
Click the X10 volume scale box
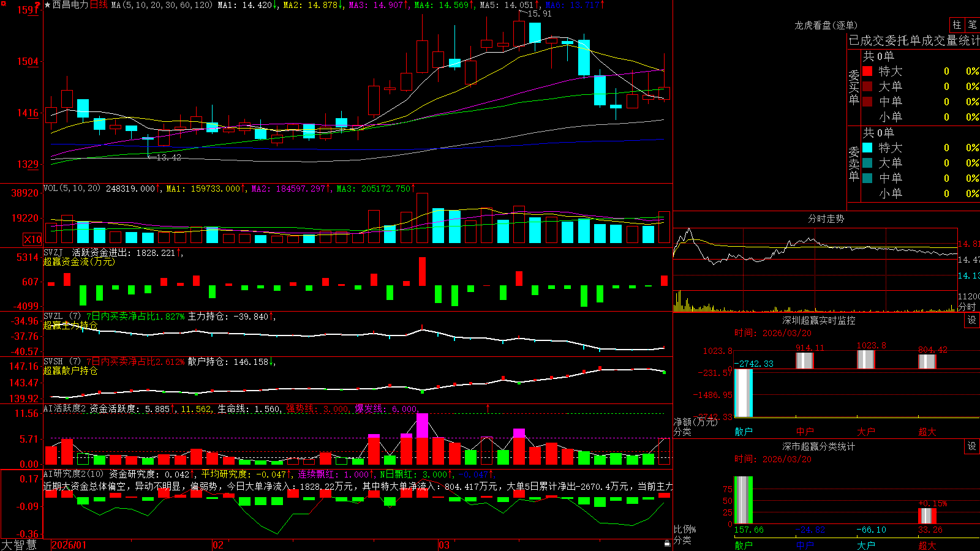pos(32,239)
